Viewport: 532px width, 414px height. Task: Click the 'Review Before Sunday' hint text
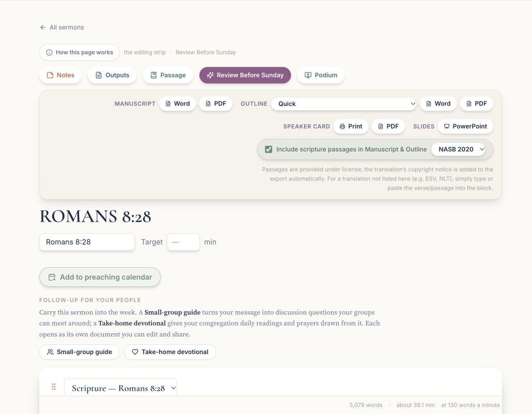206,52
